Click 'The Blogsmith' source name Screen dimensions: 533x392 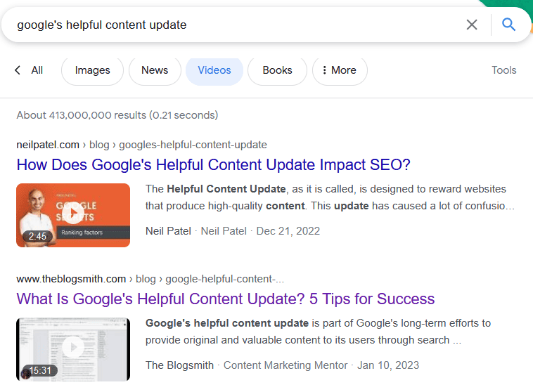[179, 365]
